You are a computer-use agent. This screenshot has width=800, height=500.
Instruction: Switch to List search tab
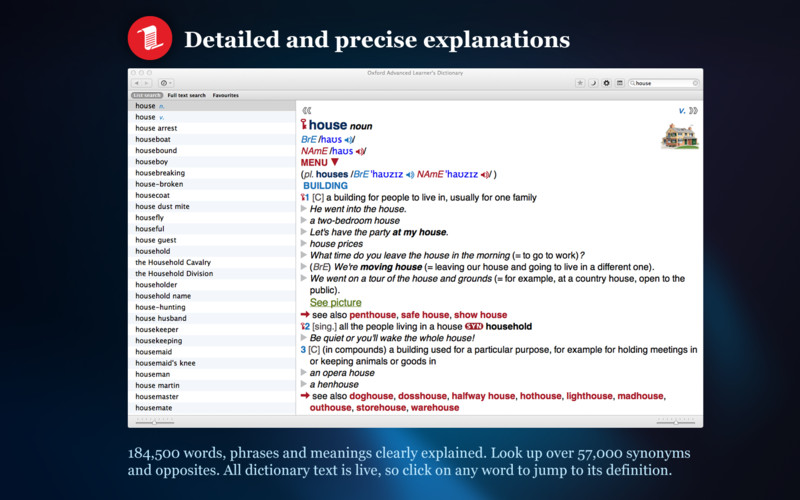coord(147,95)
